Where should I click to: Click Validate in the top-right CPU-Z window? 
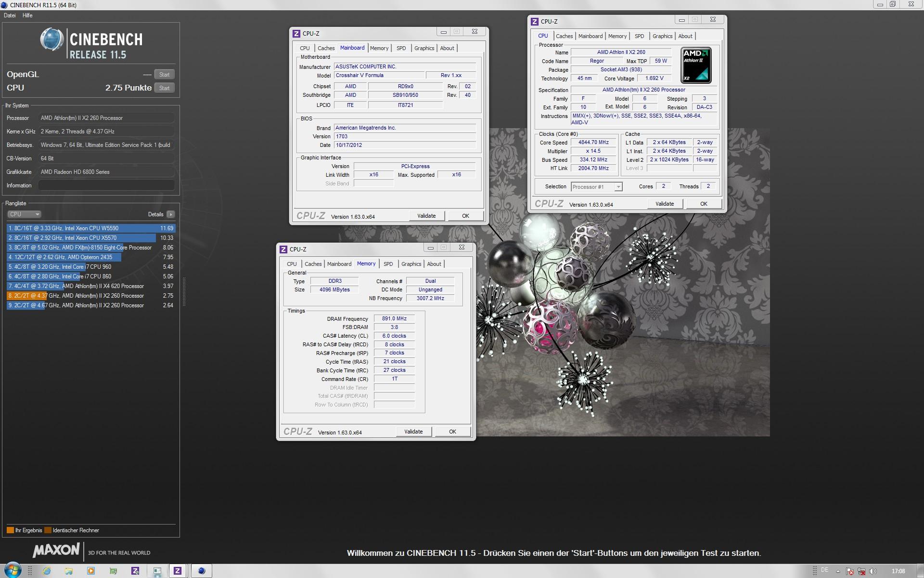[x=665, y=204]
